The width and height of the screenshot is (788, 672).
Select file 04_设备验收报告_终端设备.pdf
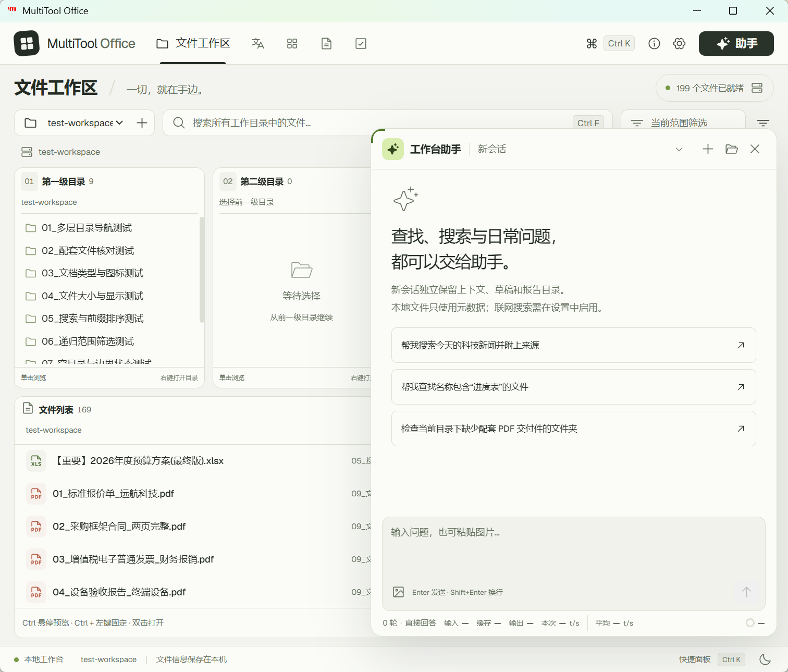click(193, 592)
